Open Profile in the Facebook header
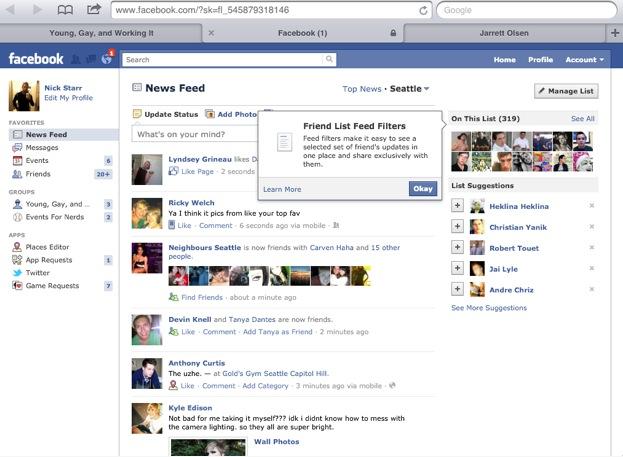Image resolution: width=623 pixels, height=457 pixels. (x=540, y=60)
